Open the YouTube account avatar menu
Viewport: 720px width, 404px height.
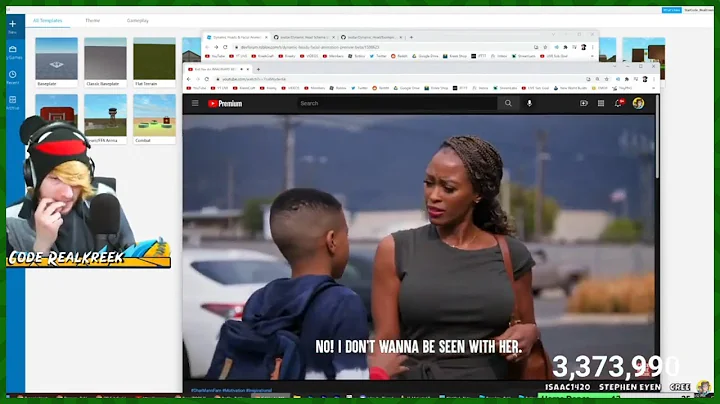point(638,103)
